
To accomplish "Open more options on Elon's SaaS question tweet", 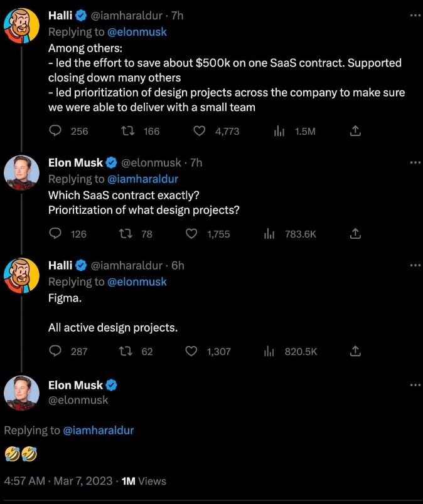I will coord(415,162).
